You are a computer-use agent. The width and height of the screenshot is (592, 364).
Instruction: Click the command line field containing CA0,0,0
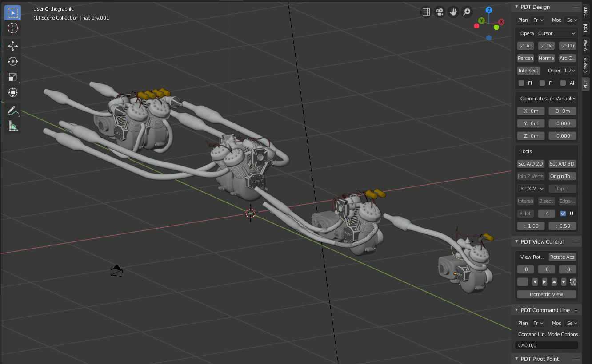point(546,345)
